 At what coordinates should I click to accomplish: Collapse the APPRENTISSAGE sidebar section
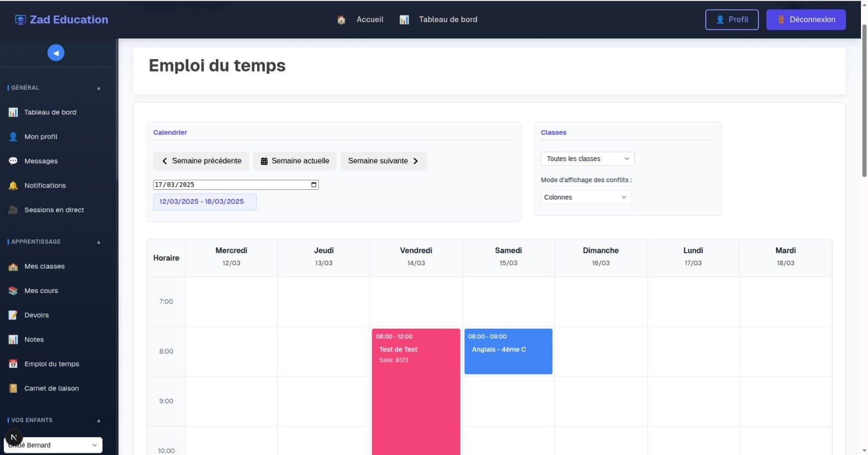99,242
